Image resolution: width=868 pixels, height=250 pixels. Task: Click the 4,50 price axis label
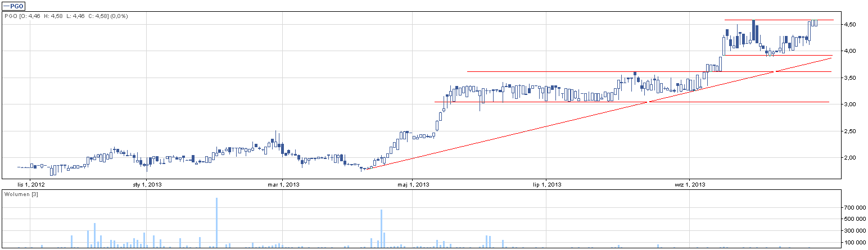[x=849, y=25]
